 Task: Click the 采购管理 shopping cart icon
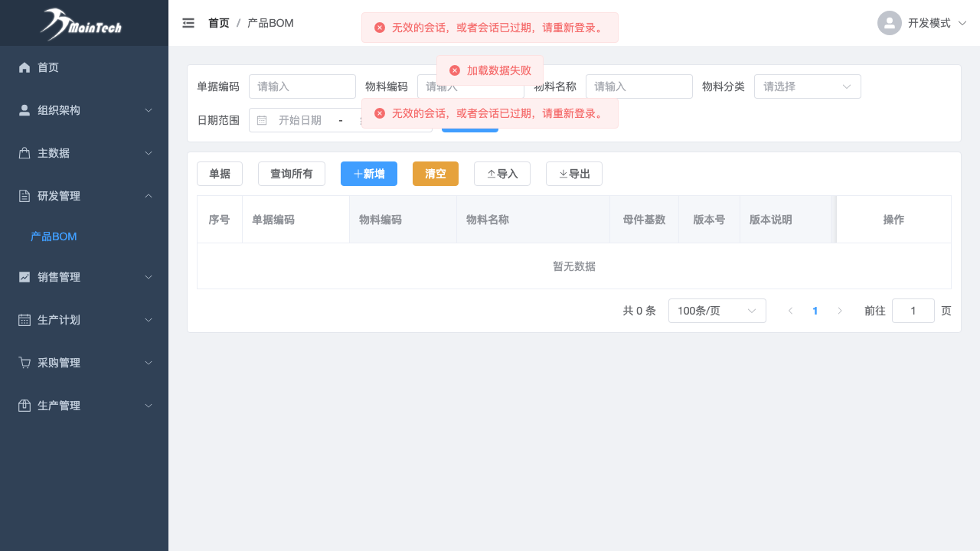click(x=24, y=363)
